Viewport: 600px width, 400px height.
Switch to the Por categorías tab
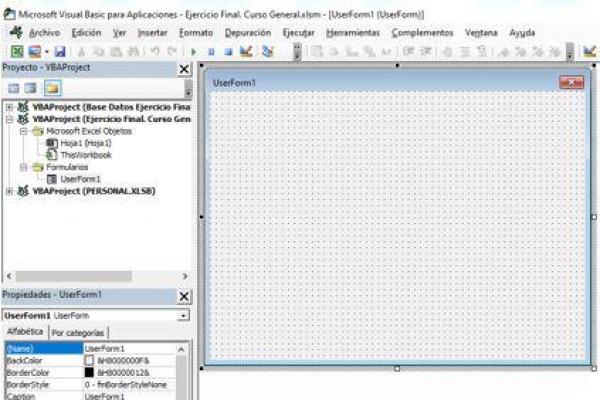click(78, 332)
